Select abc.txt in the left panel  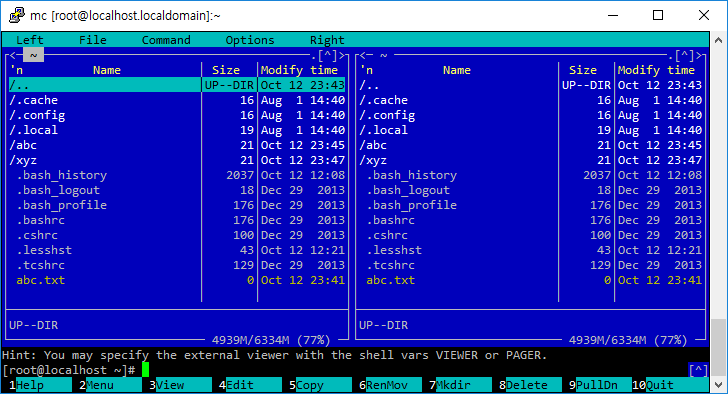click(177, 280)
